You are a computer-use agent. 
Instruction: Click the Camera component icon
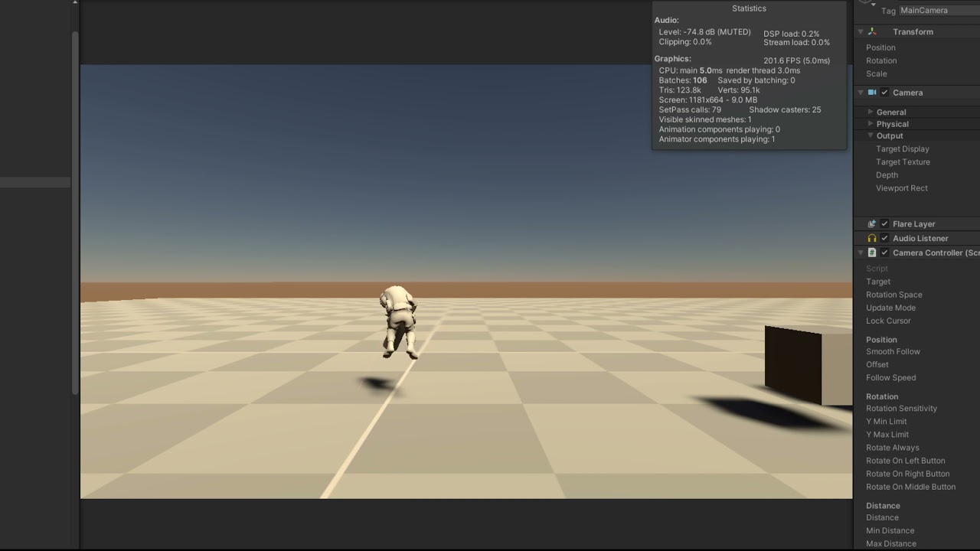[872, 93]
